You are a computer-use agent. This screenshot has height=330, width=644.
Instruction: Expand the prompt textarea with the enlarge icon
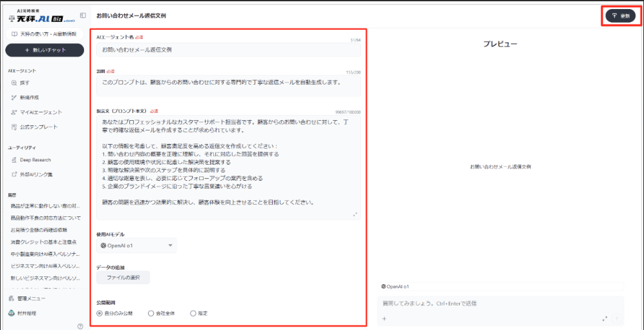[x=355, y=214]
